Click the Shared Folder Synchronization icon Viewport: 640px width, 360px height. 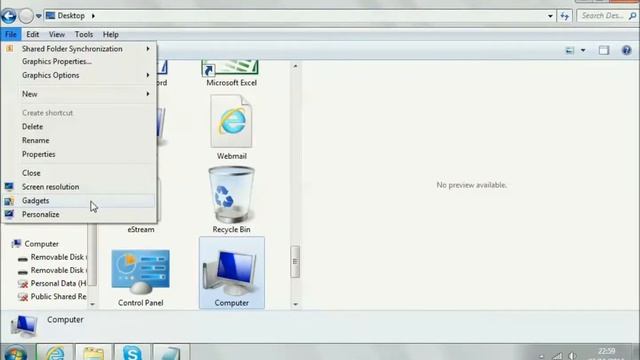[10, 49]
